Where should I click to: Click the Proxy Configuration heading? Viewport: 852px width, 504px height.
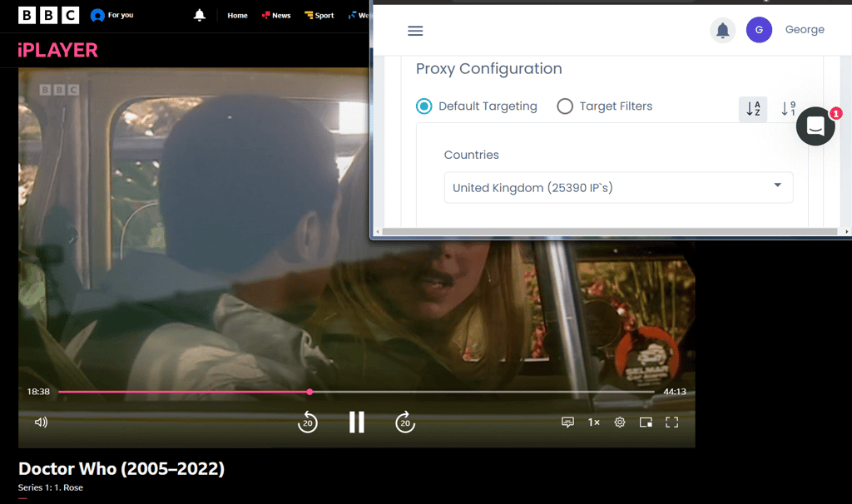click(489, 68)
